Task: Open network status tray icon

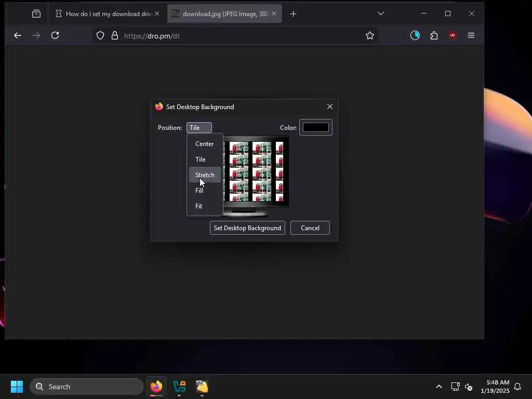Action: (455, 387)
